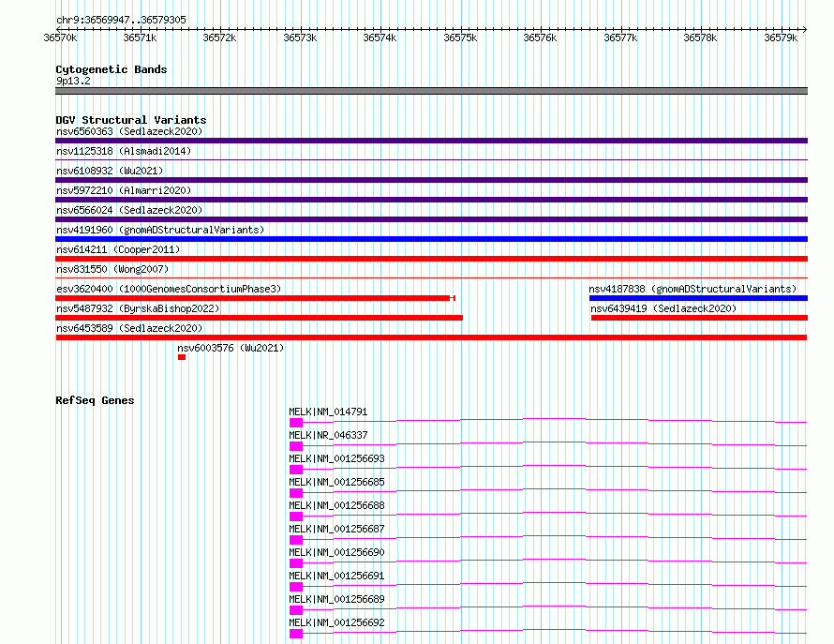Select the red bar under esv3620400
Viewport: 834px width, 644px height.
pos(255,298)
